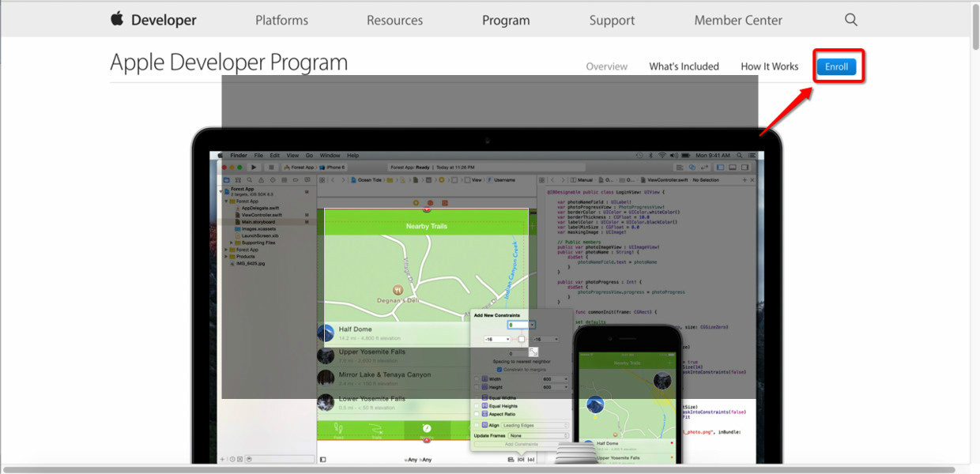Click the Run play button in Xcode toolbar
980x474 pixels.
point(254,167)
